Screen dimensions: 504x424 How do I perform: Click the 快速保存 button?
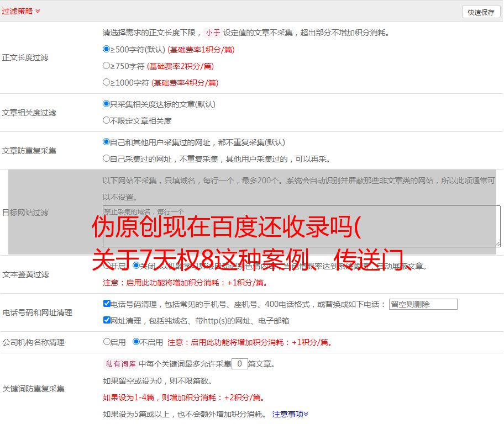tap(480, 12)
